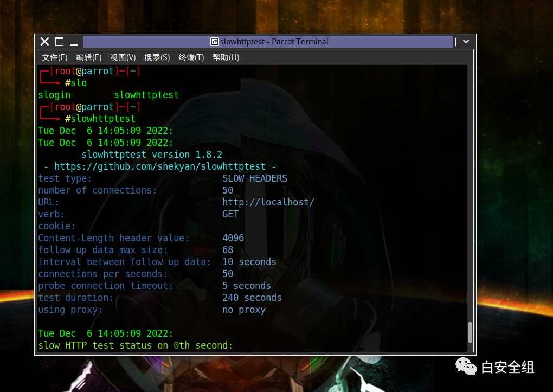Open the 终端(T) menu
This screenshot has width=553, height=392.
(191, 57)
